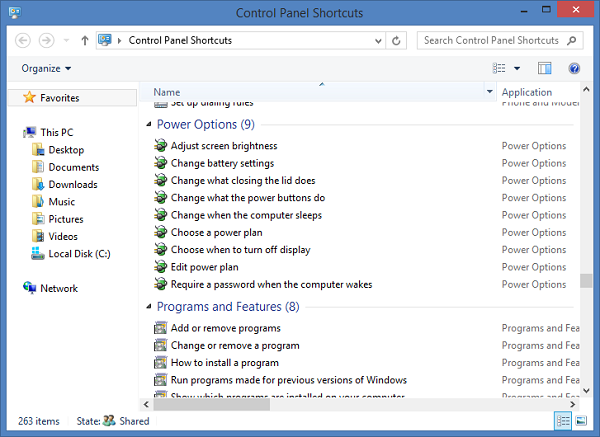The image size is (600, 437).
Task: Open the change view options dropdown
Action: coord(517,69)
